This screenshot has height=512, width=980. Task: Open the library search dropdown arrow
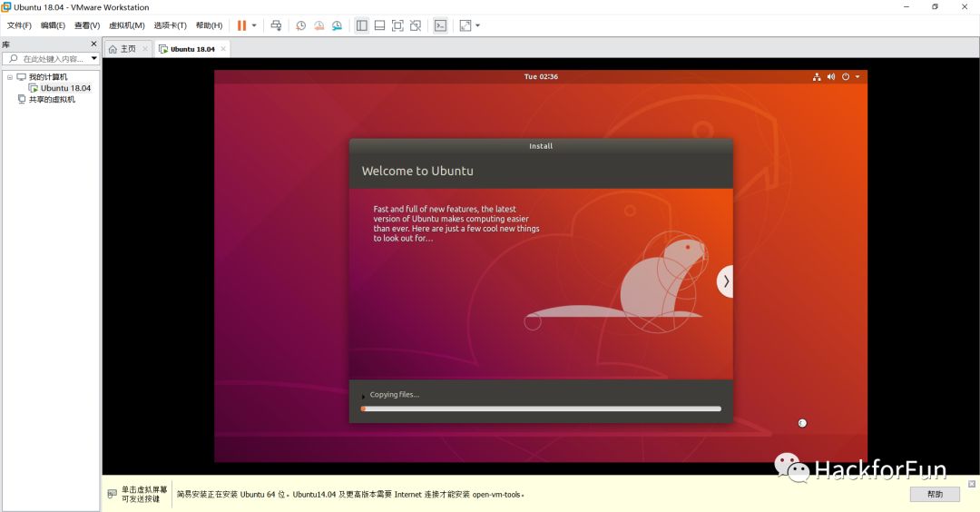[x=93, y=59]
